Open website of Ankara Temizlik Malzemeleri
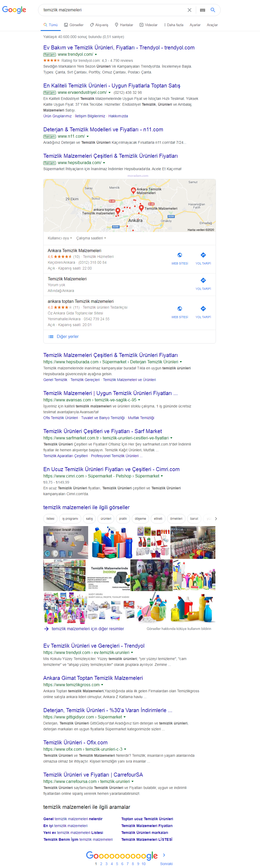Image resolution: width=260 pixels, height=868 pixels. point(179,258)
